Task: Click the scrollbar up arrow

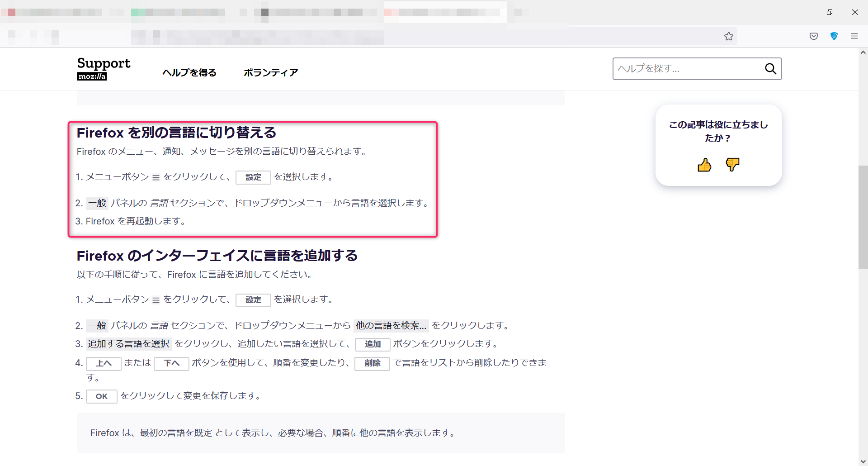Action: tap(863, 52)
